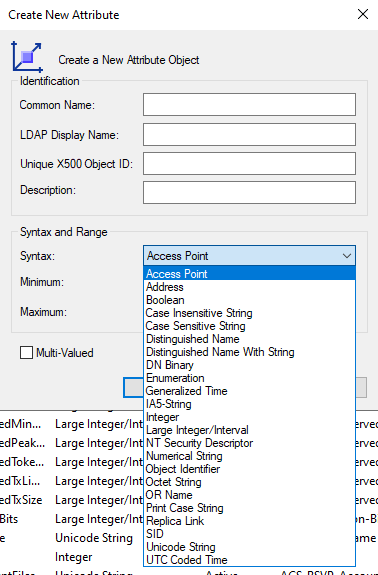Viewport: 378px width, 575px height.
Task: Choose Large Integer/Interval in dropdown list
Action: (249, 430)
